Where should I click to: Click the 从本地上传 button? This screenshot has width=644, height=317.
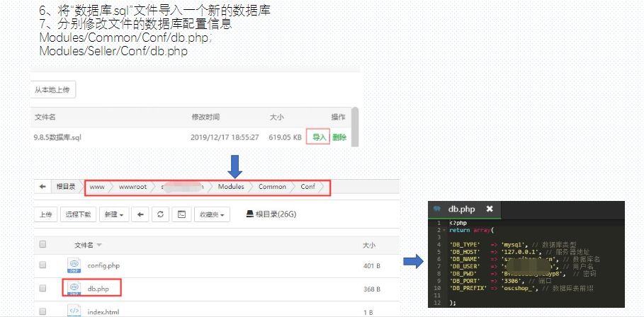click(x=52, y=90)
